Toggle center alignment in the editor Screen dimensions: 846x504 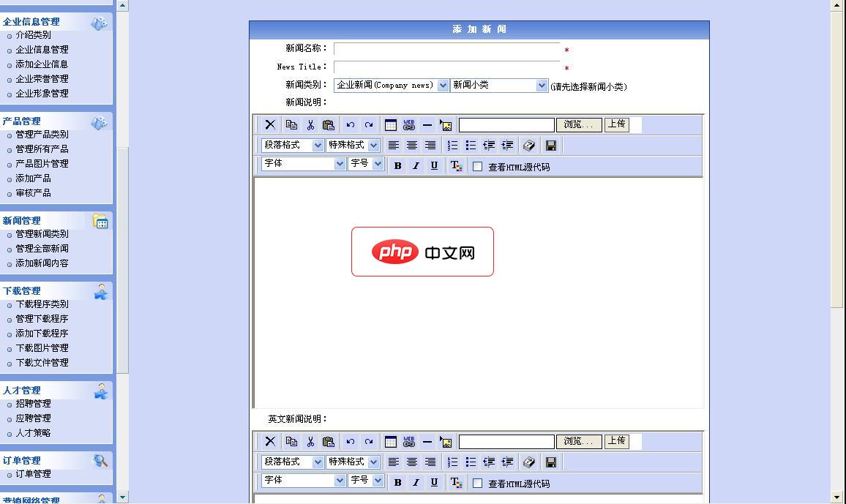click(412, 145)
